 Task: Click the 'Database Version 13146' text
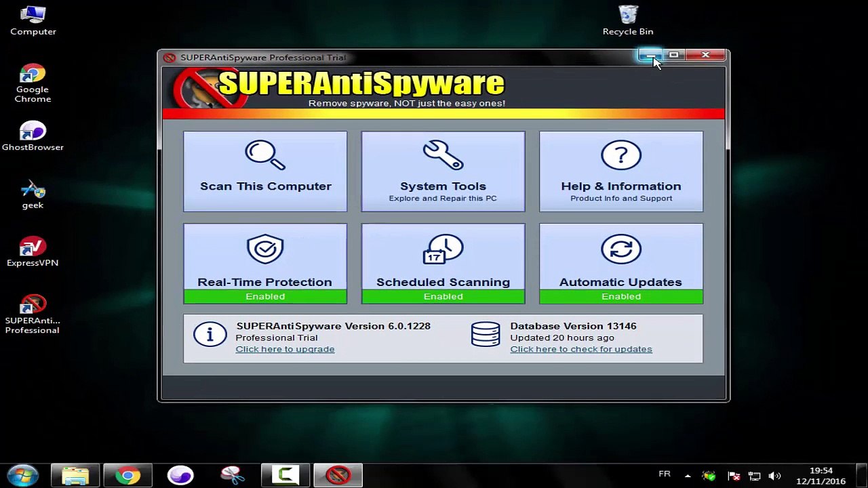point(573,326)
